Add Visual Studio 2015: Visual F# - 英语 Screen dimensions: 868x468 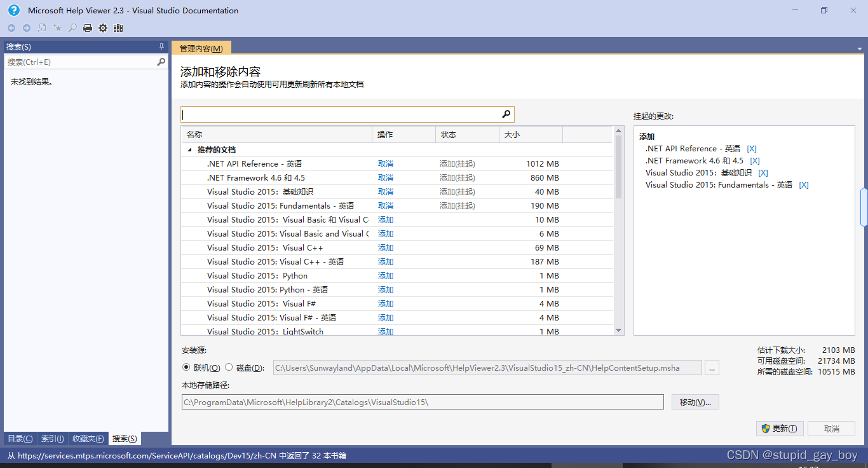(386, 318)
